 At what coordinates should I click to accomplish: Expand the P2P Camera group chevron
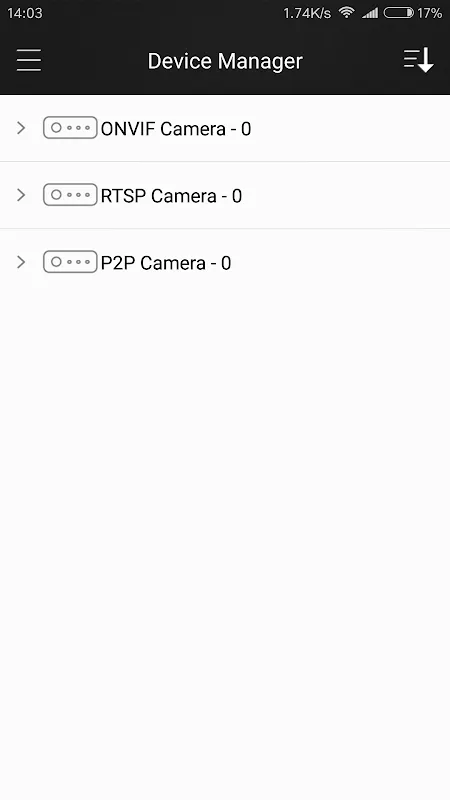point(21,262)
